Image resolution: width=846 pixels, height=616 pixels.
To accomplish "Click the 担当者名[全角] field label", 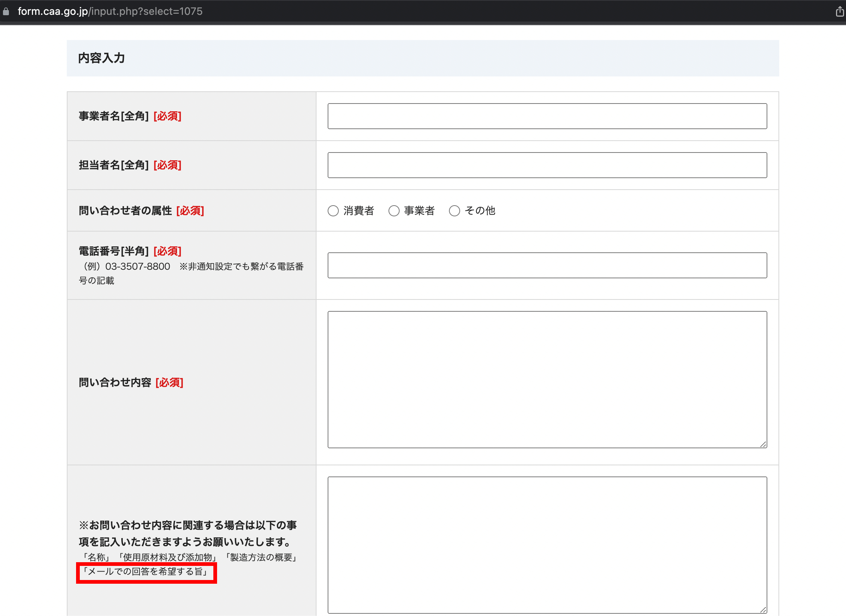I will [x=114, y=165].
